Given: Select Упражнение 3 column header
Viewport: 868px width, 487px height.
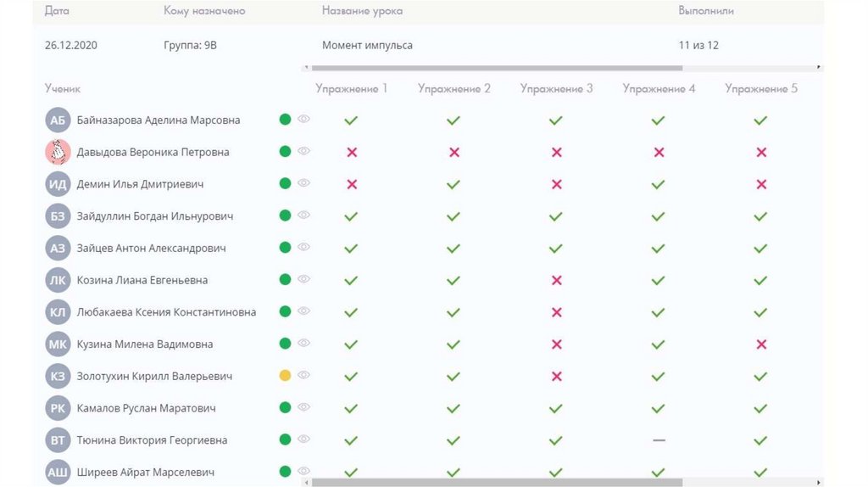Looking at the screenshot, I should 556,88.
